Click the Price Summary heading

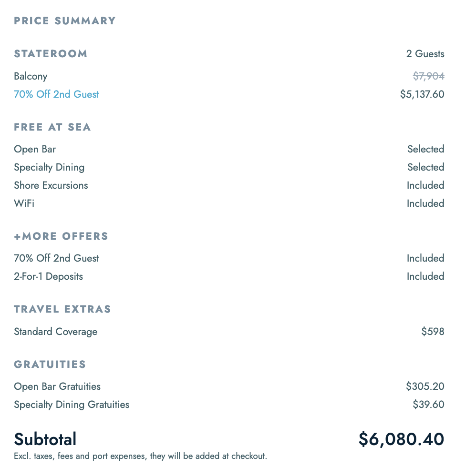tap(65, 21)
